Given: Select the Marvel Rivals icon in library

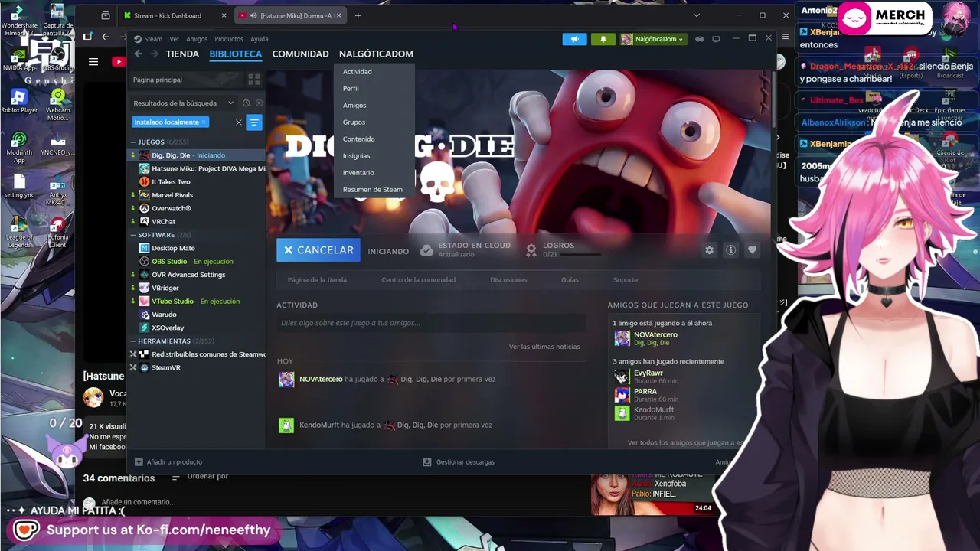Looking at the screenshot, I should click(x=144, y=195).
